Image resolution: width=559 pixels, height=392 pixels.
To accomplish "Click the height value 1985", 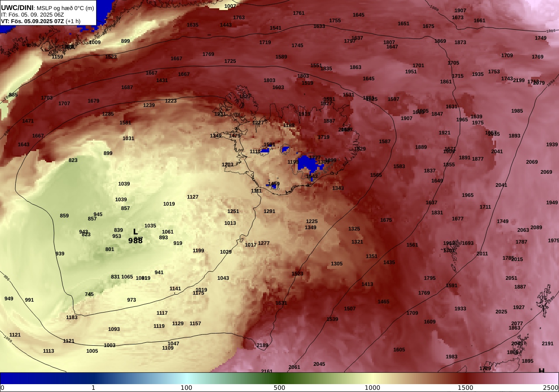I will [517, 111].
